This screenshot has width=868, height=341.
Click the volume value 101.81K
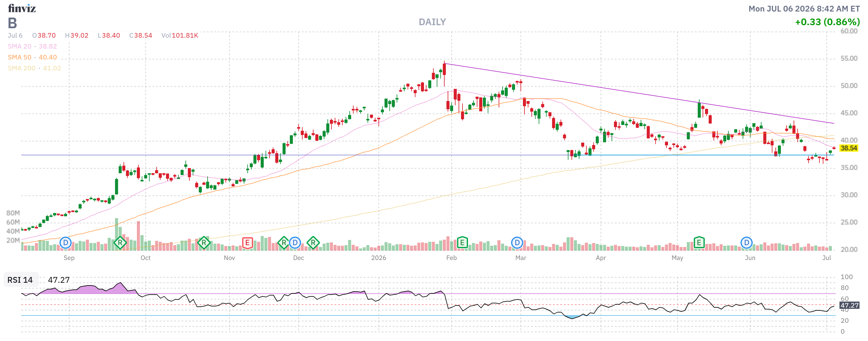185,35
